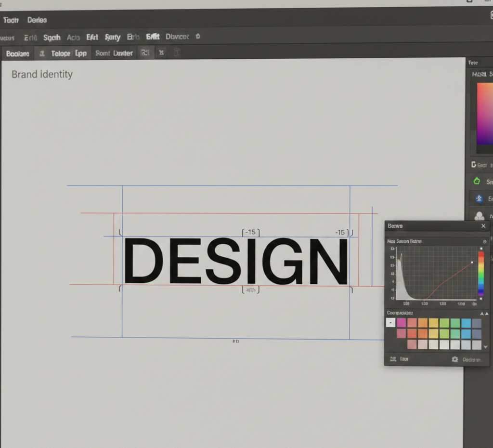Expand swatches with the down arrow
Image resolution: width=493 pixels, height=448 pixels.
[x=485, y=347]
